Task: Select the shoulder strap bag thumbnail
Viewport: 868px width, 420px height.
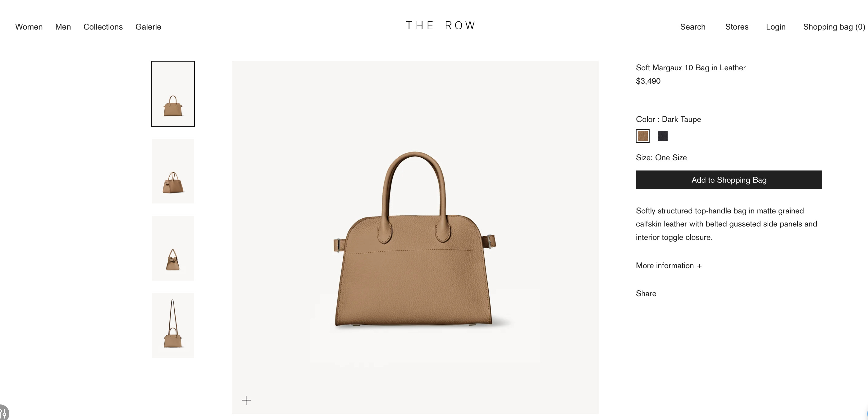Action: point(173,325)
